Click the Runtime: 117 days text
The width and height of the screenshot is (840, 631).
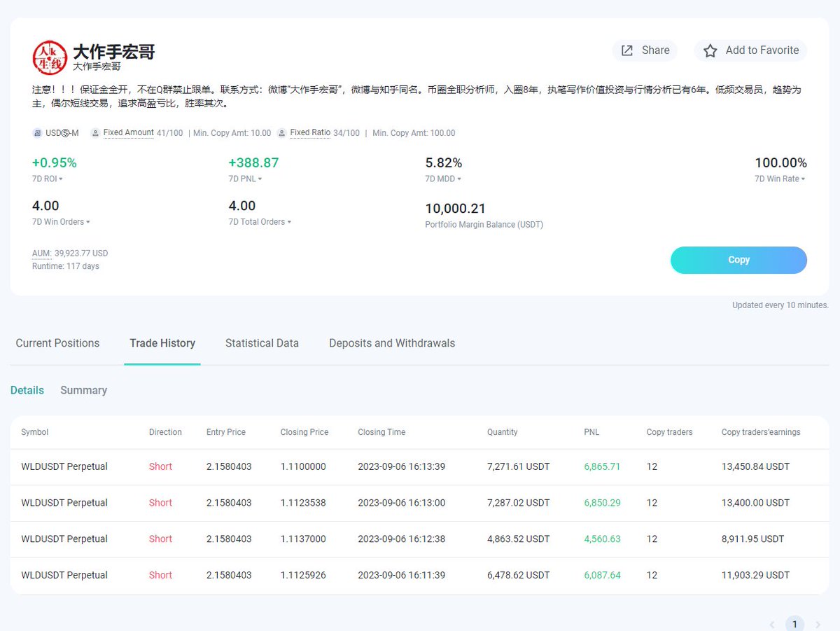pos(66,266)
